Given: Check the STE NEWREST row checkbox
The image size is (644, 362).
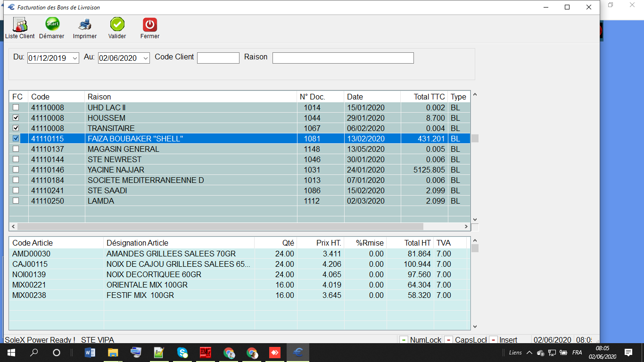Looking at the screenshot, I should 16,159.
